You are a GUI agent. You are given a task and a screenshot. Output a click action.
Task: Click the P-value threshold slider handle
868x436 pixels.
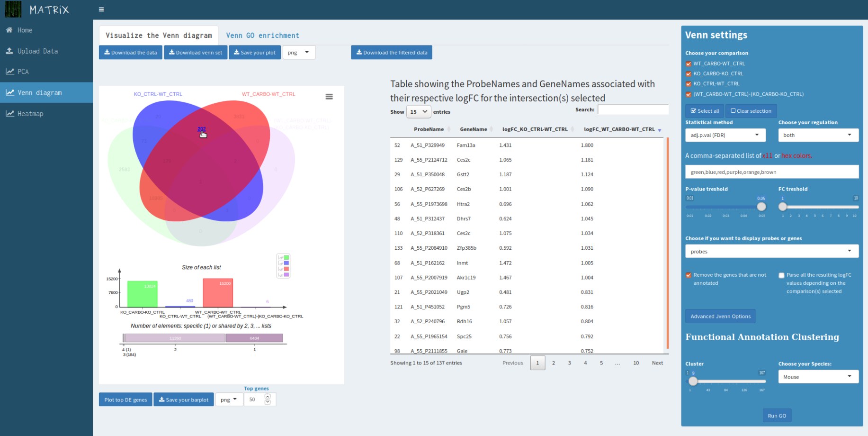[761, 207]
